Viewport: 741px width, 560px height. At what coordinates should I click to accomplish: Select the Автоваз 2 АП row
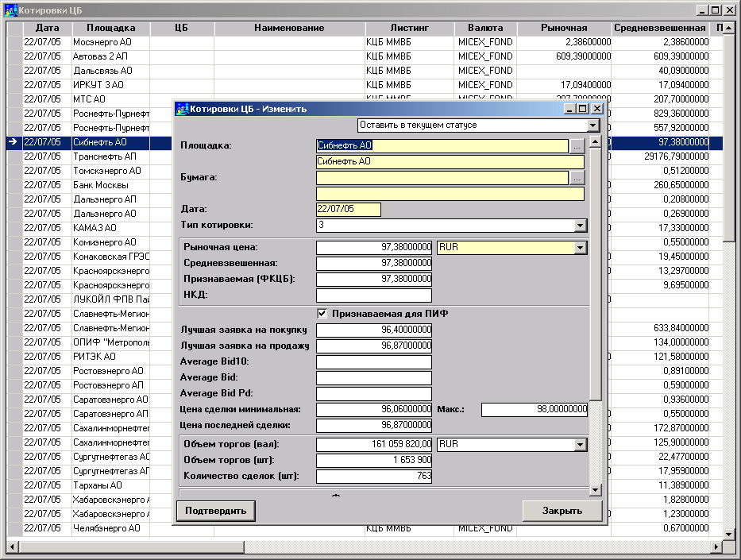tap(366, 56)
